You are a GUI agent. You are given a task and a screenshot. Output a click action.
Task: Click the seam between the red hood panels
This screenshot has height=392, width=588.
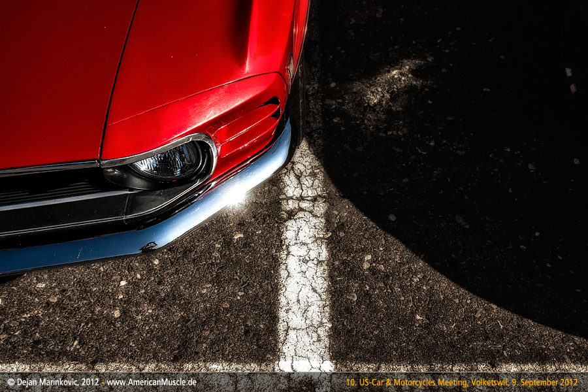point(119,78)
